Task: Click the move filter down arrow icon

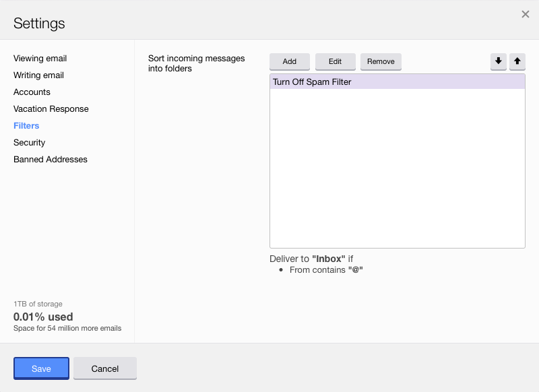Action: (x=498, y=61)
